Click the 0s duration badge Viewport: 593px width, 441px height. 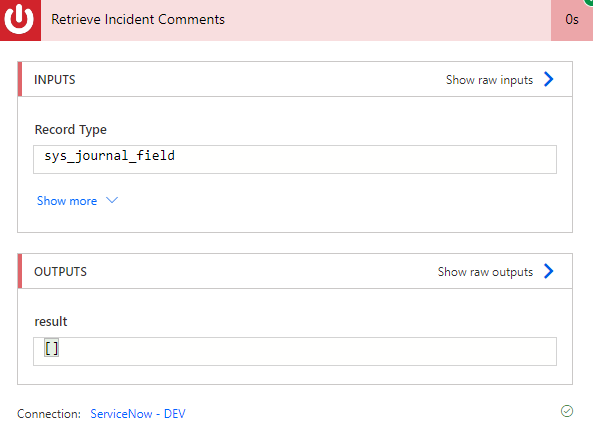572,20
